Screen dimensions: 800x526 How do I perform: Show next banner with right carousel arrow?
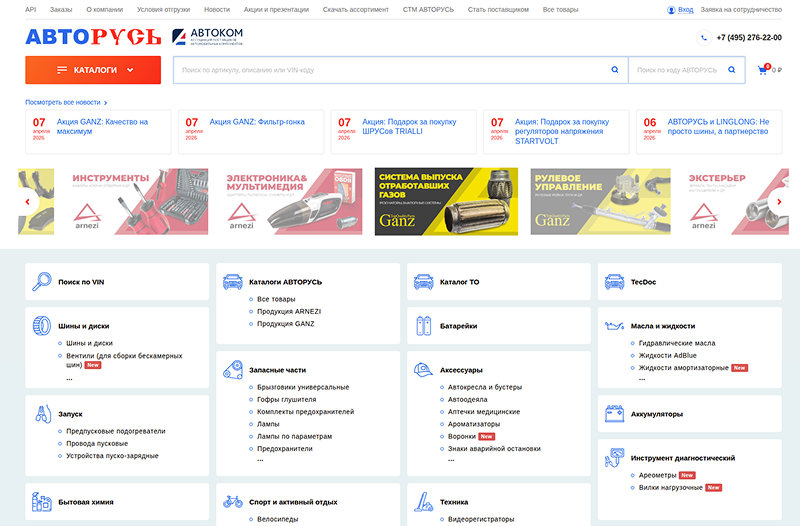pyautogui.click(x=779, y=202)
